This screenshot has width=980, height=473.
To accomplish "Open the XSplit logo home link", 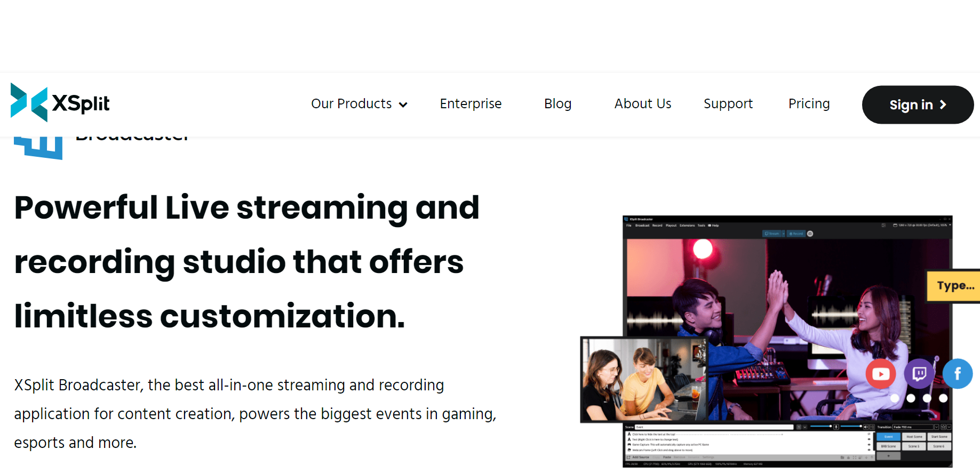I will [x=60, y=102].
